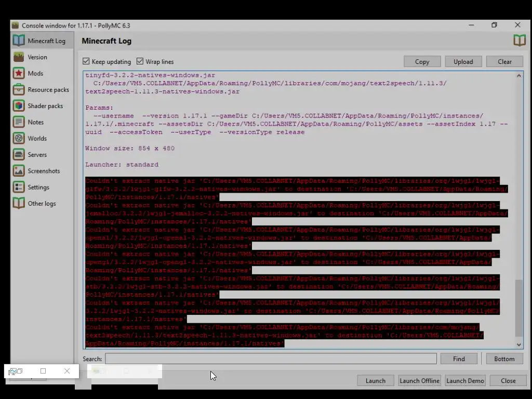Click the Notes page icon

[x=19, y=122]
